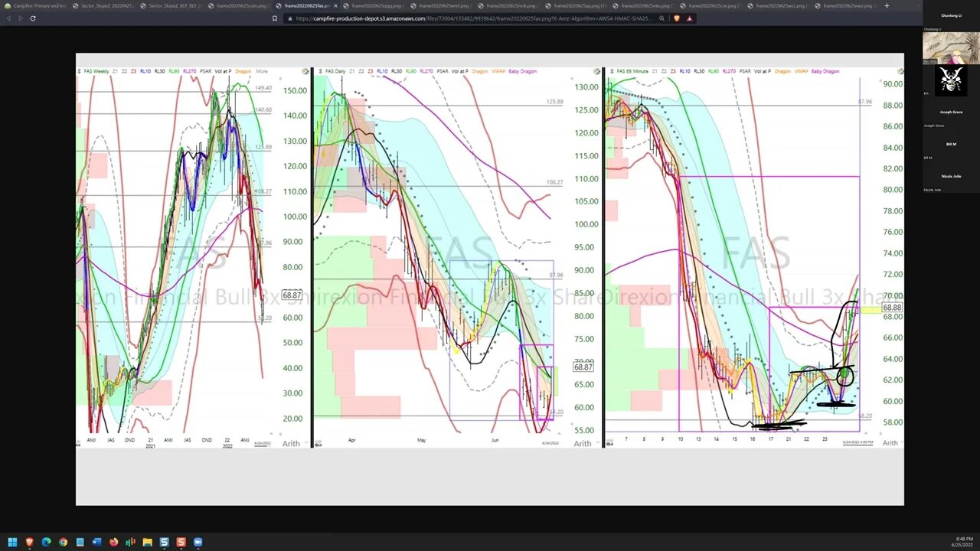The image size is (980, 551).
Task: Open the Windows Start menu
Action: pyautogui.click(x=12, y=542)
